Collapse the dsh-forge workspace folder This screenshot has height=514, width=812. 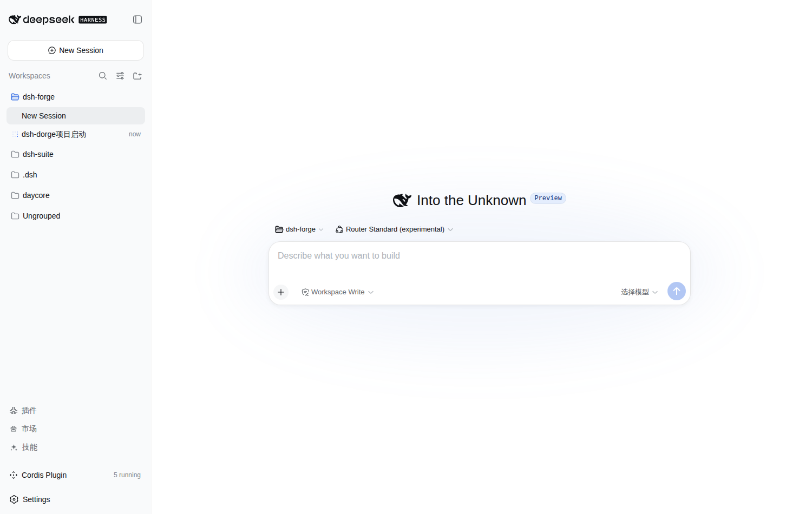point(76,97)
